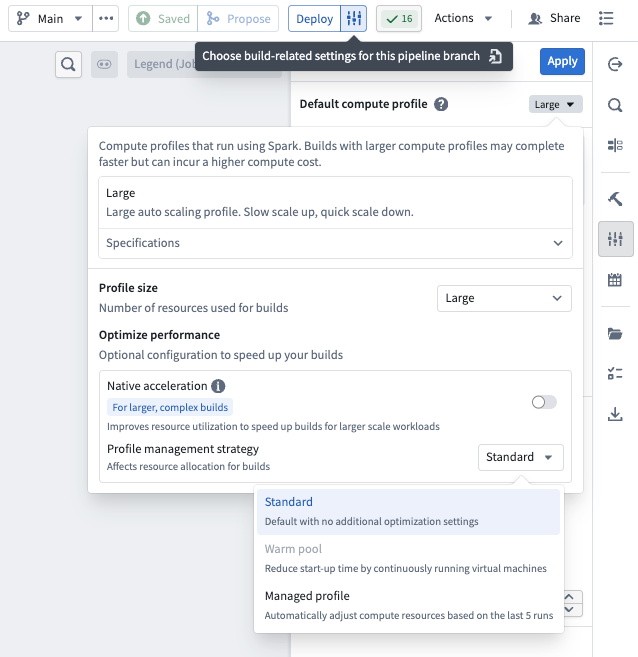Click the download icon in right sidebar
Viewport: 638px width, 657px height.
(x=615, y=414)
